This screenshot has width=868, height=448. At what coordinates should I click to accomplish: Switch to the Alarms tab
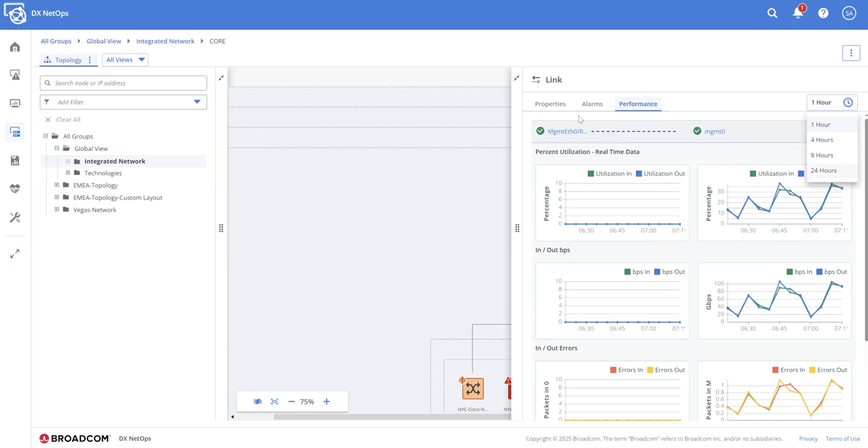pyautogui.click(x=592, y=104)
